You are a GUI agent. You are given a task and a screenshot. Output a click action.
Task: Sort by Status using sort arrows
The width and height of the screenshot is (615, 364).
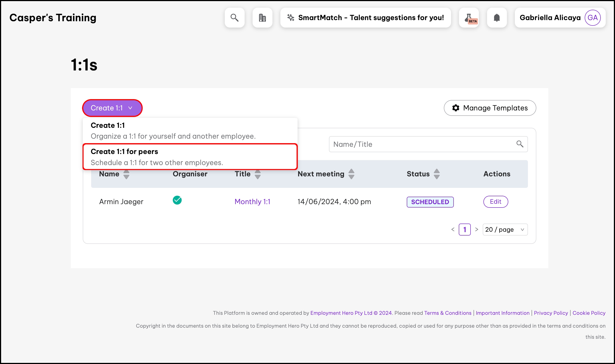[436, 174]
